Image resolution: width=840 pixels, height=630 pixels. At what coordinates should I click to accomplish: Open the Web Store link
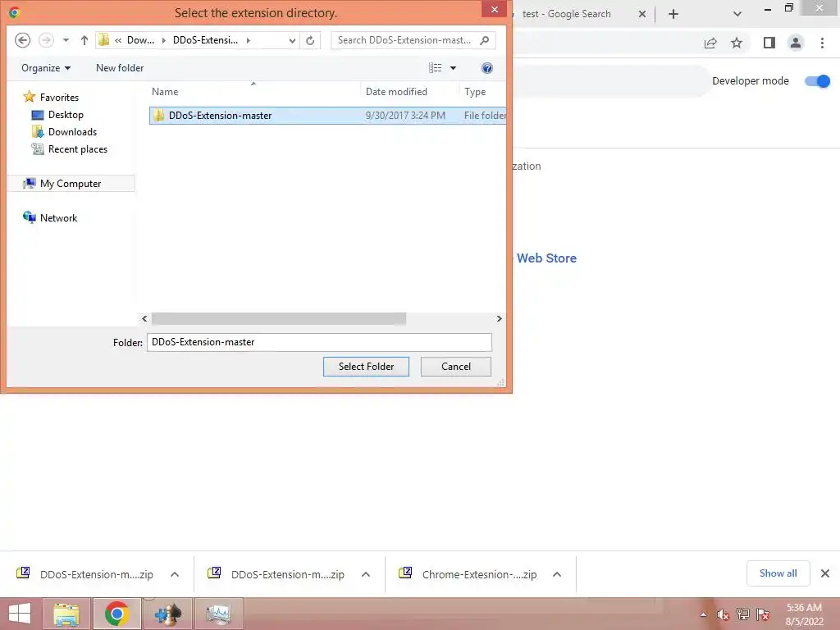coord(546,258)
